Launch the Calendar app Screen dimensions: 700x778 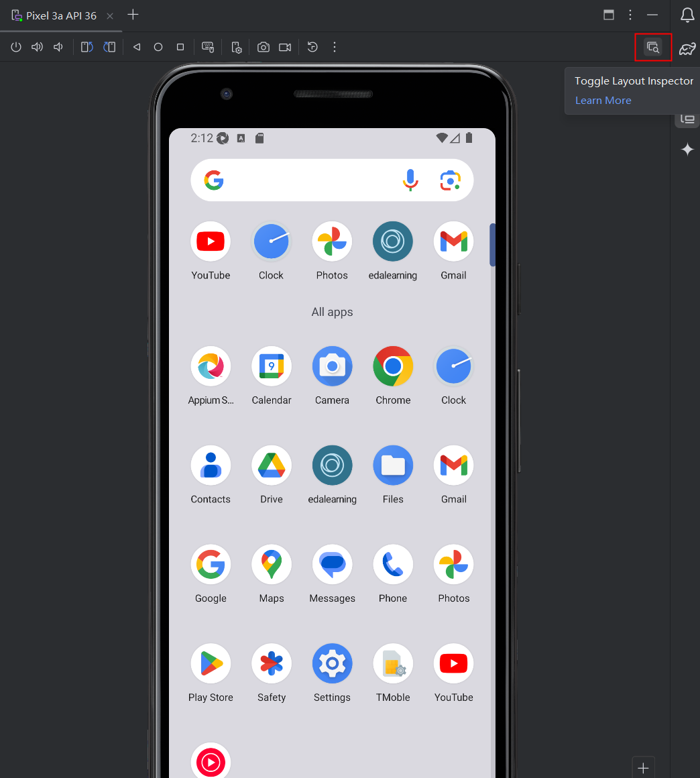[272, 376]
